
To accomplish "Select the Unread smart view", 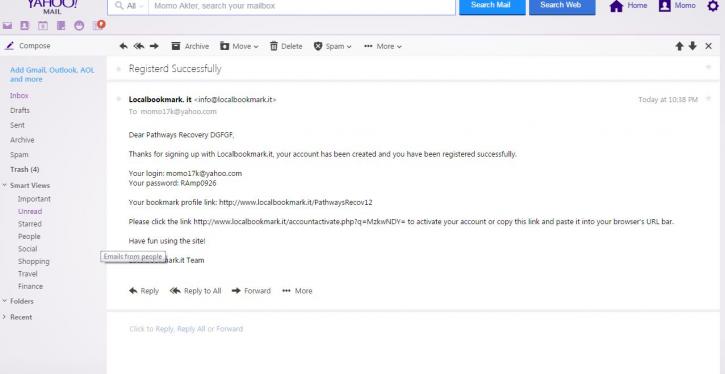I will point(30,211).
